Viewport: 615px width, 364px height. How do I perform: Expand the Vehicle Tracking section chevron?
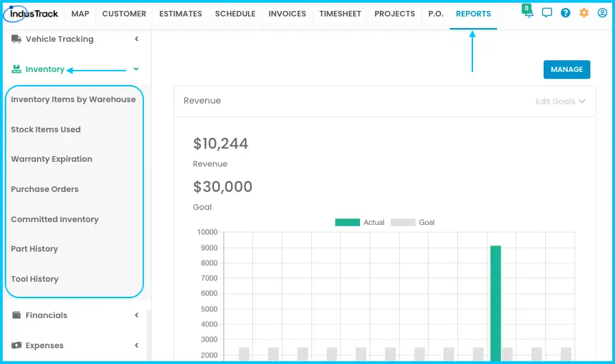[136, 39]
